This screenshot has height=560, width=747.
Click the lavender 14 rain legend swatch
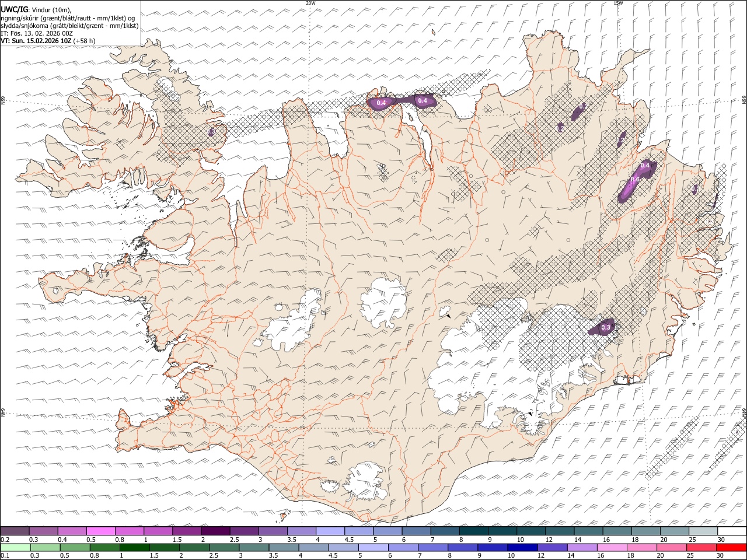tap(582, 548)
